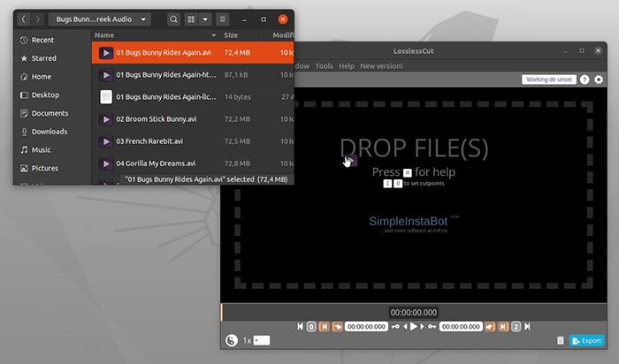Click the 72,2 MB size cell
The width and height of the screenshot is (619, 364).
click(237, 119)
